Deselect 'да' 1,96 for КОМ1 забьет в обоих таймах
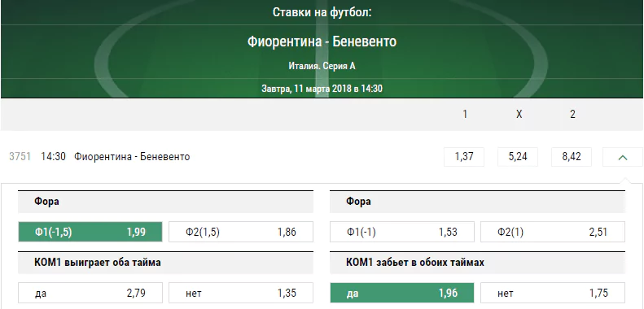Image resolution: width=644 pixels, height=309 pixels. (x=402, y=293)
